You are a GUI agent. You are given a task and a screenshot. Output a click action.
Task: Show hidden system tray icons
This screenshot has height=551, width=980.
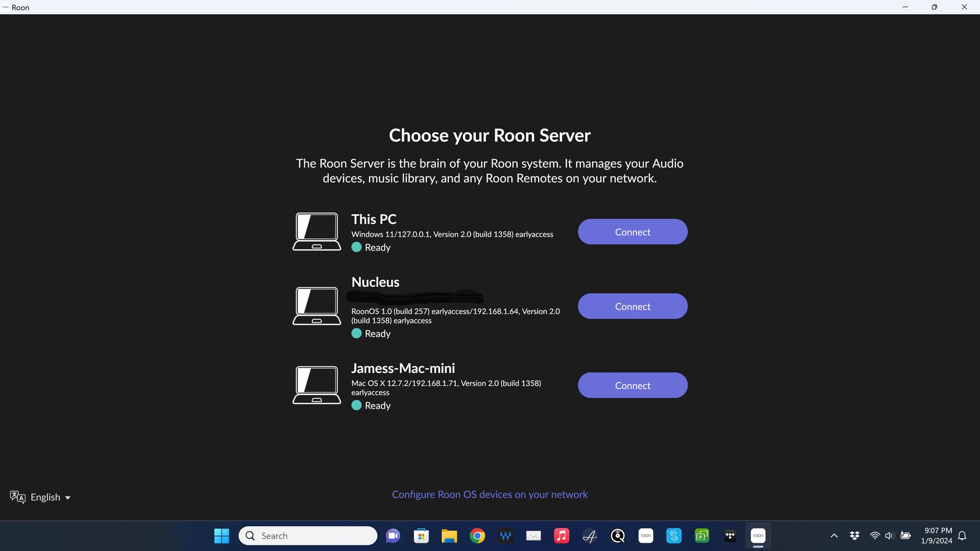click(x=834, y=536)
